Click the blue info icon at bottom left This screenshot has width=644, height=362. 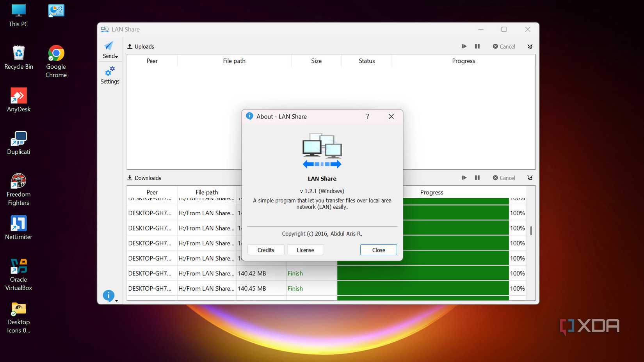point(109,296)
